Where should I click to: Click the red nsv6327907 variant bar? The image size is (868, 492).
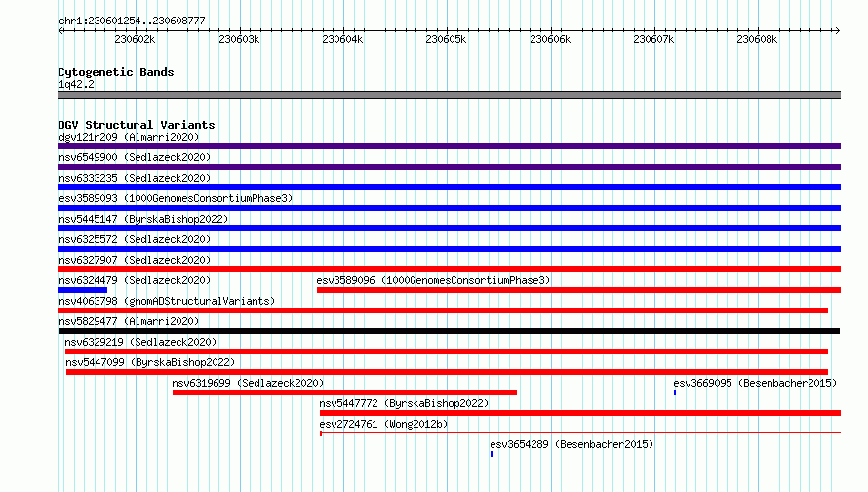[449, 269]
